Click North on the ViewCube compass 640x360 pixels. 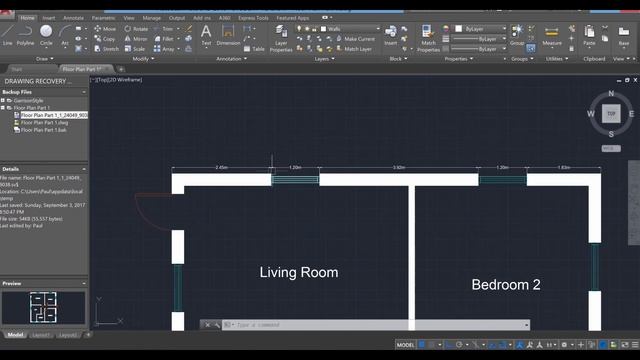[x=611, y=93]
